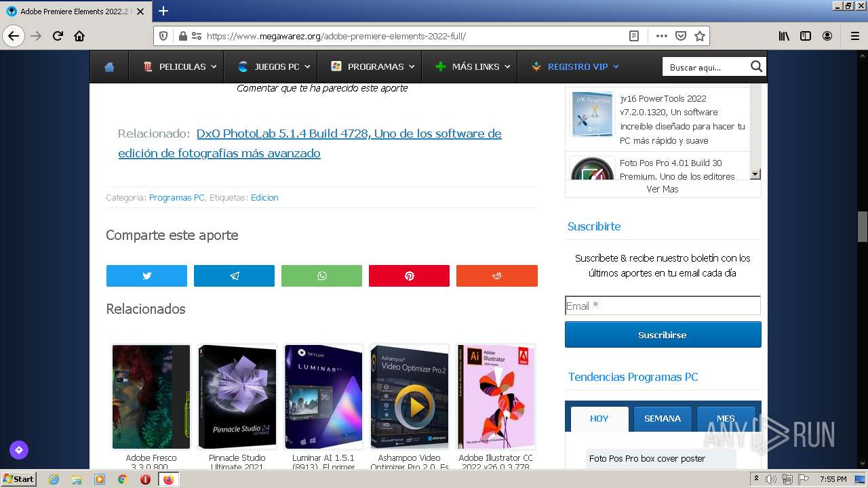The height and width of the screenshot is (488, 868).
Task: Open the Programas PC category link
Action: [x=176, y=197]
